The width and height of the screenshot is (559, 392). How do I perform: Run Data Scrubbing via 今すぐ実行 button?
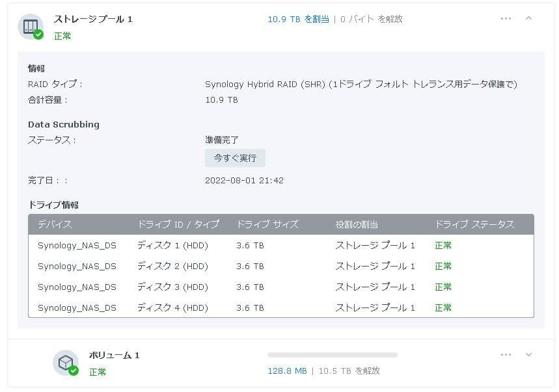[235, 158]
